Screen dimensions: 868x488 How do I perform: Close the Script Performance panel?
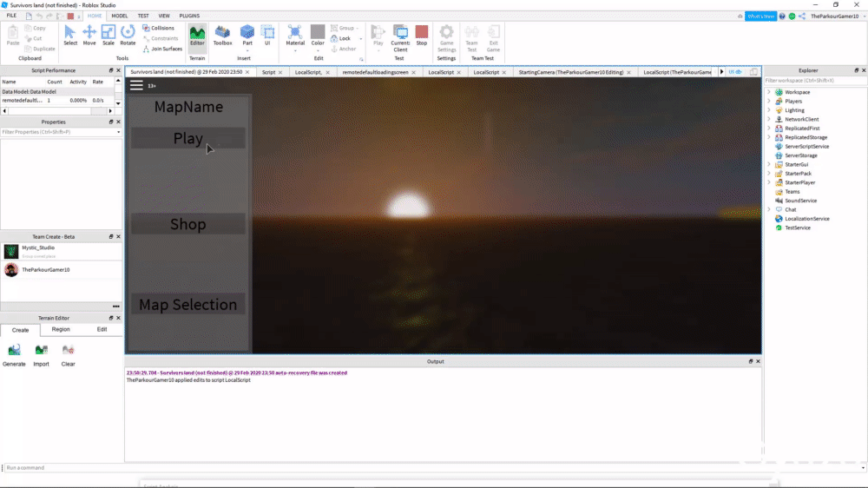[118, 71]
